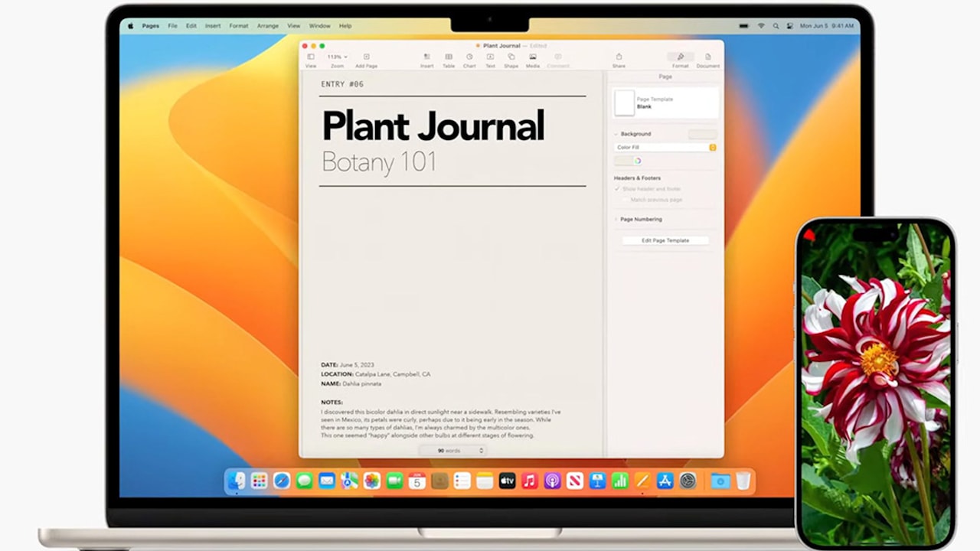980x551 pixels.
Task: Open Reminders from the Dock
Action: click(462, 481)
